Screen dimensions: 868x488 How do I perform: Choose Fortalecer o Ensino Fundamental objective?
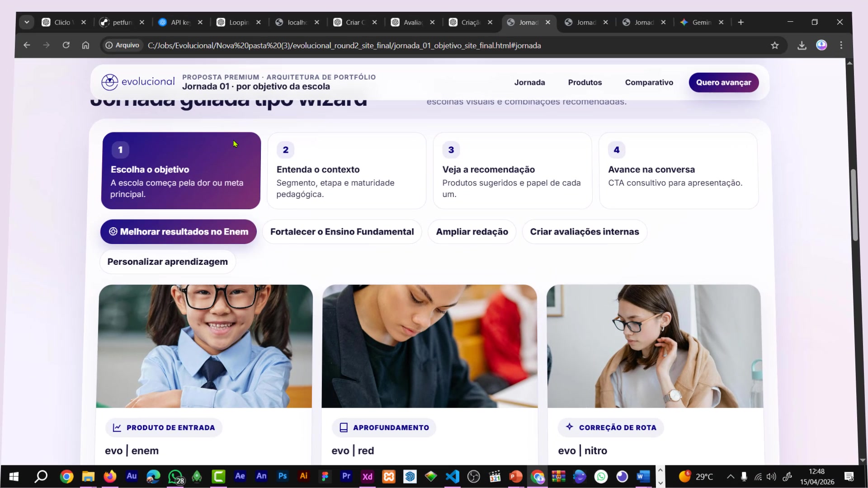(x=342, y=232)
